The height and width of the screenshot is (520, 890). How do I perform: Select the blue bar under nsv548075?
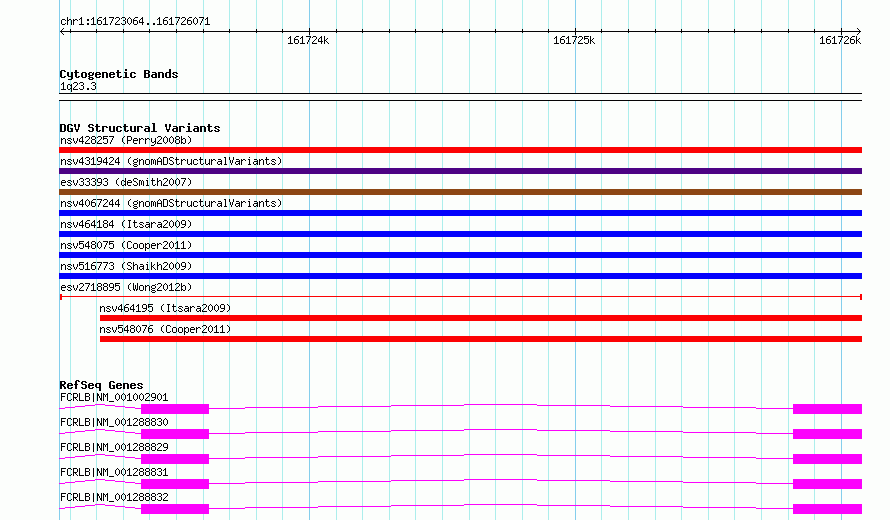(x=460, y=255)
